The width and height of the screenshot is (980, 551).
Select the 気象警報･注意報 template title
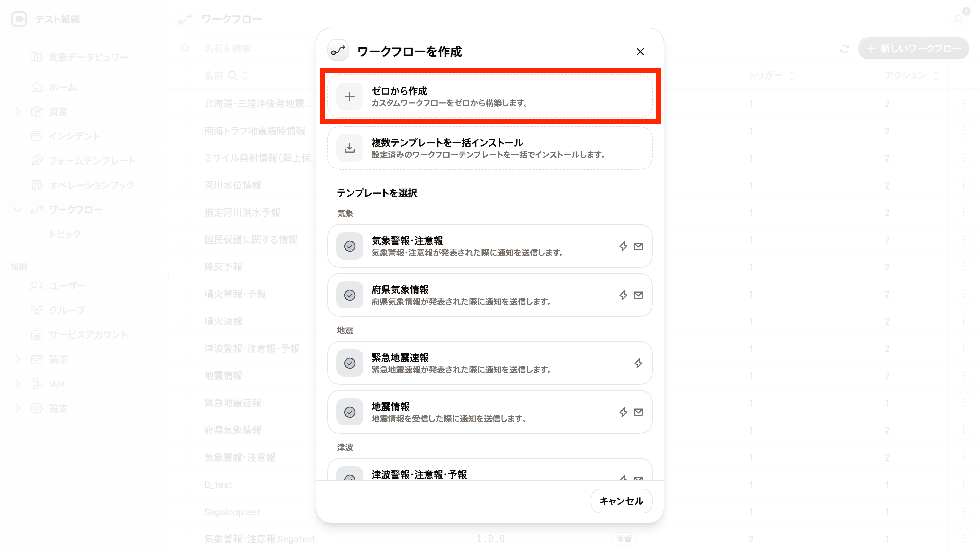(407, 240)
